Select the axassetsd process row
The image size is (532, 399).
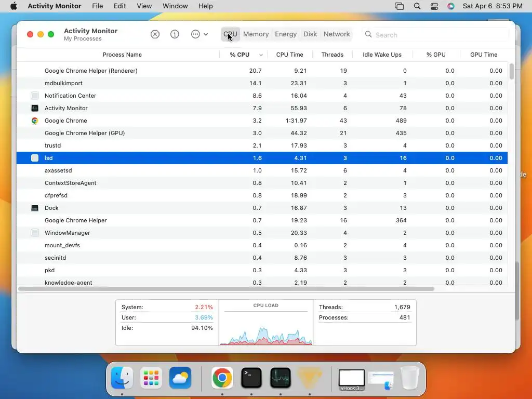[262, 170]
